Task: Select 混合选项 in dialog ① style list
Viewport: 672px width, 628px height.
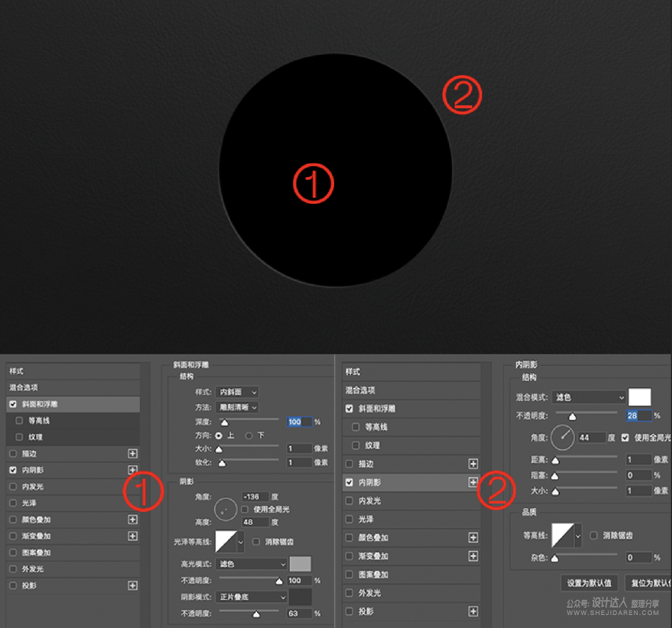Action: pyautogui.click(x=73, y=387)
